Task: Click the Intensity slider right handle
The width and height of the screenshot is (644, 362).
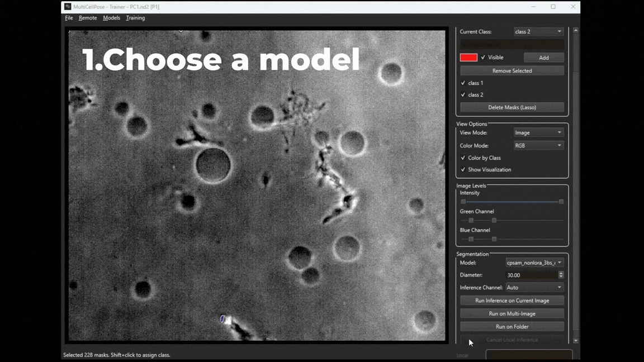Action: point(561,202)
